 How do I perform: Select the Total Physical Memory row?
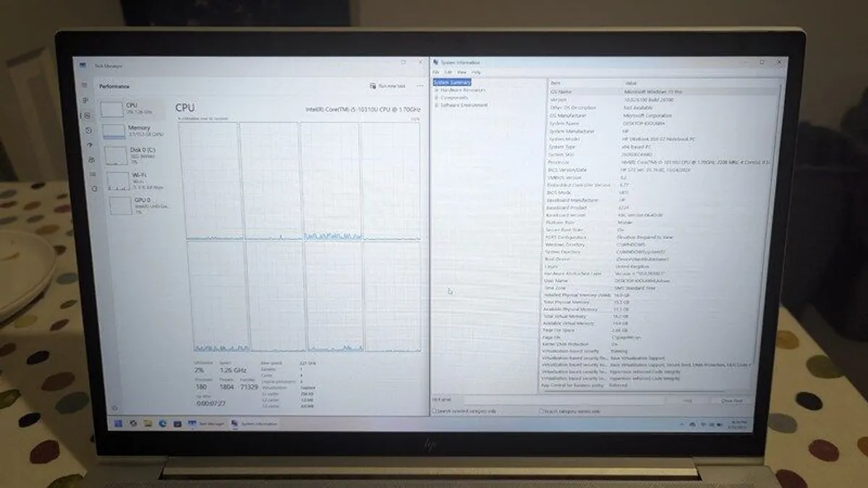(x=650, y=302)
